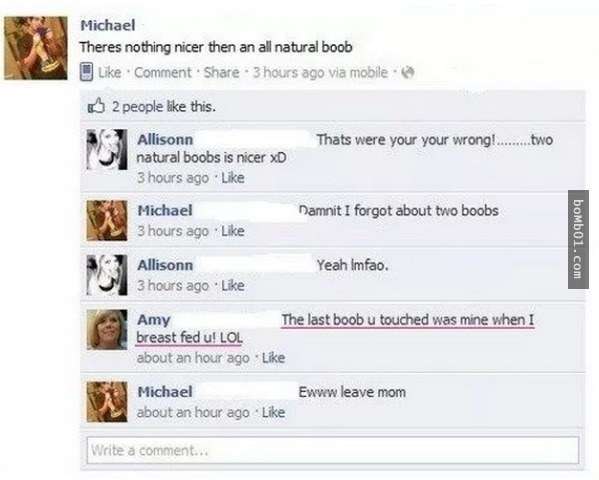The width and height of the screenshot is (599, 480).
Task: Click the 'Write a comment...' field
Action: 333,450
